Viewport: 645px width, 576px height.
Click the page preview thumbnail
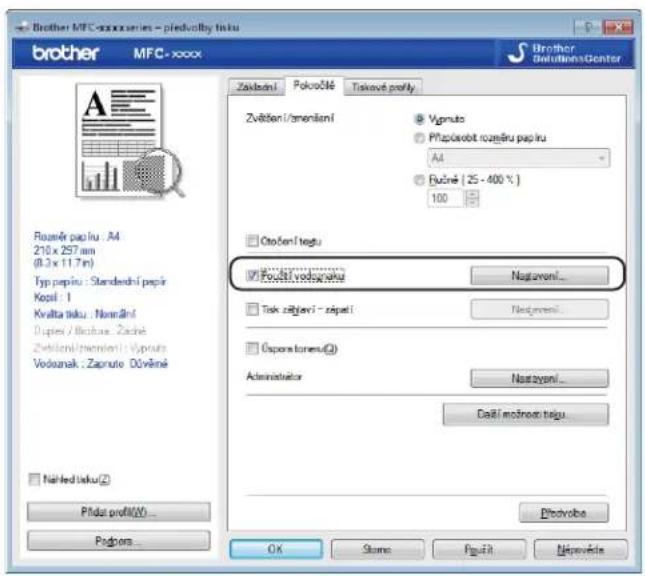pyautogui.click(x=130, y=141)
